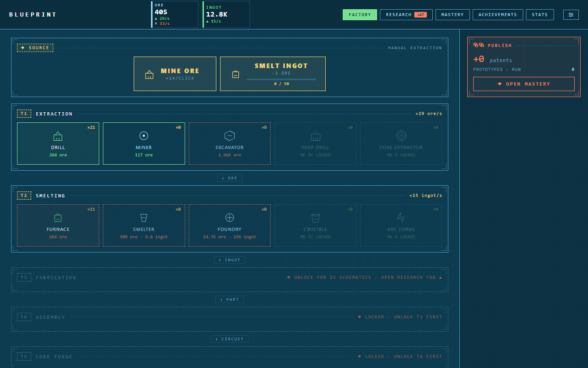
Task: Click the Open Mastery button
Action: [524, 84]
